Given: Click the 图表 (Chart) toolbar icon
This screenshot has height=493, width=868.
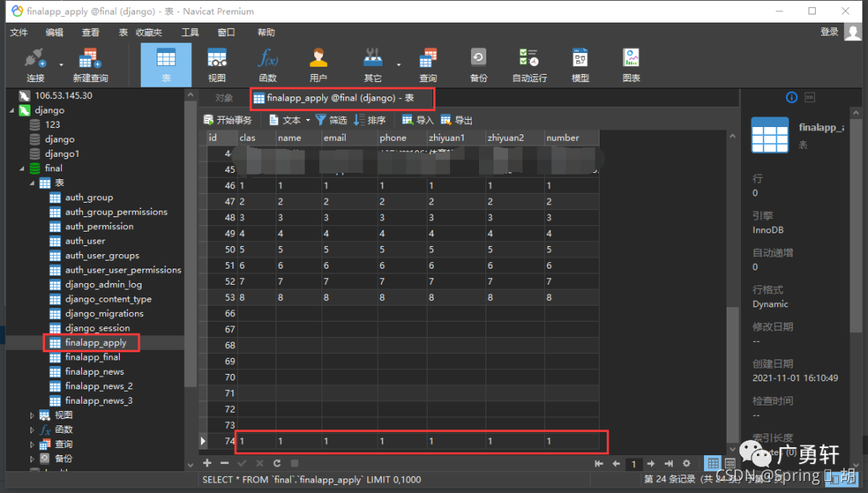Looking at the screenshot, I should [631, 64].
